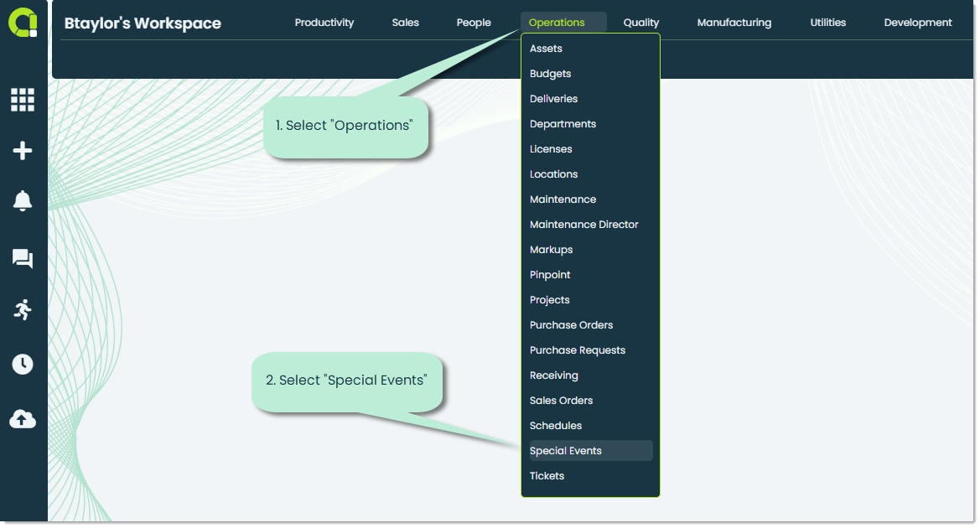Choose Schedules in the dropdown
980x528 pixels.
click(556, 425)
